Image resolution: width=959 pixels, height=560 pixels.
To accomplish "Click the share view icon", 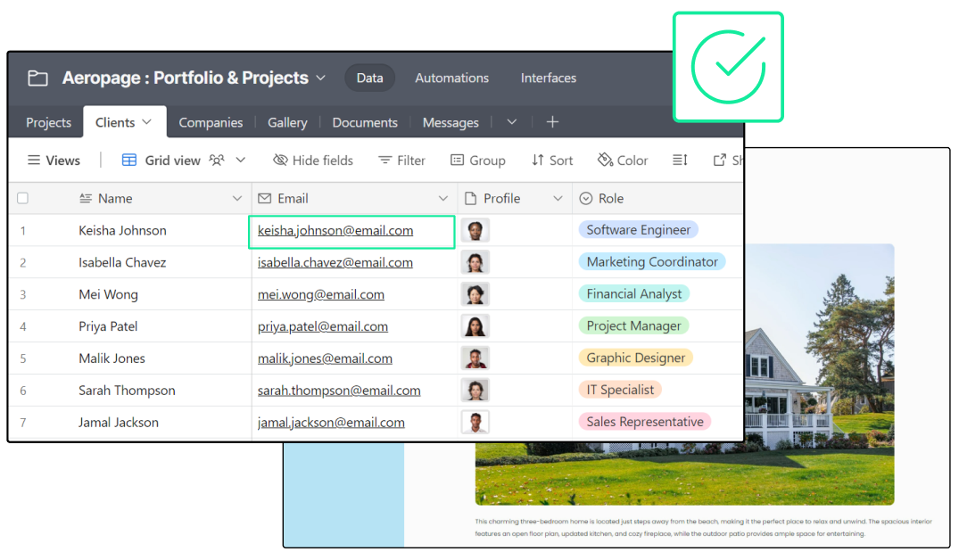I will coord(720,161).
